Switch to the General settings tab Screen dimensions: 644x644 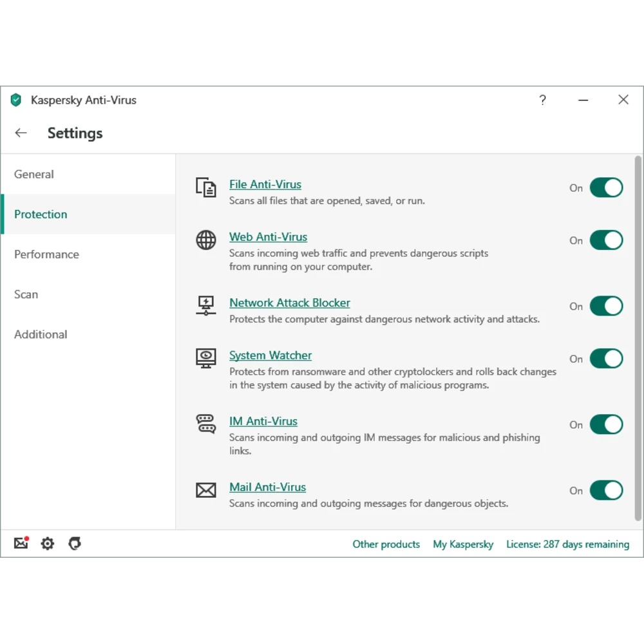point(34,175)
